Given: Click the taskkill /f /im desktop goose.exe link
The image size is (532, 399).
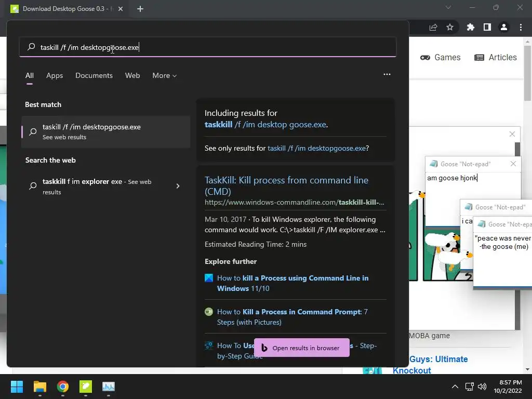Looking at the screenshot, I should [x=265, y=125].
